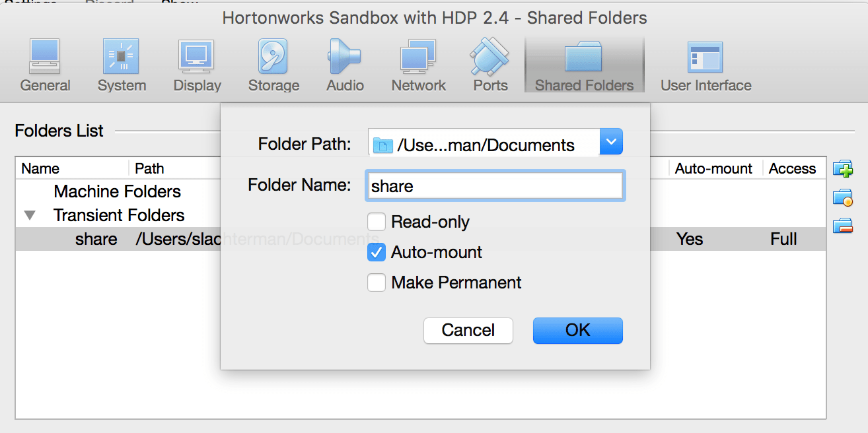Add a new shared folder
The height and width of the screenshot is (433, 868).
[x=844, y=169]
